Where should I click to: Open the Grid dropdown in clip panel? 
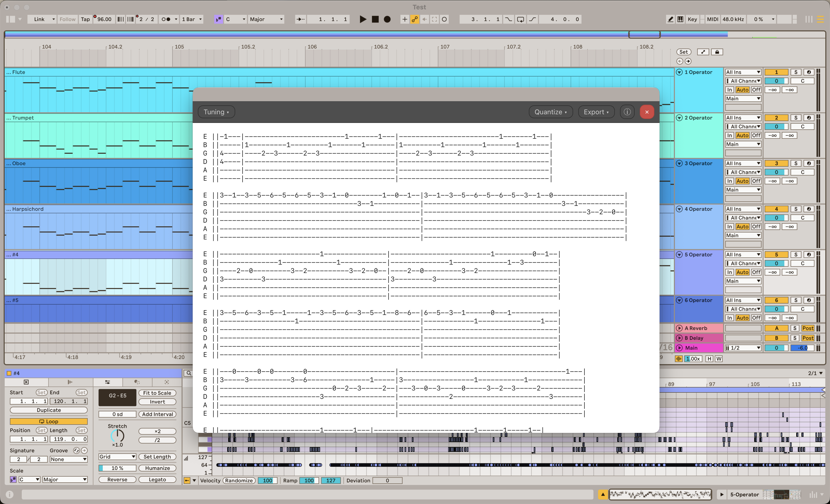pos(117,457)
